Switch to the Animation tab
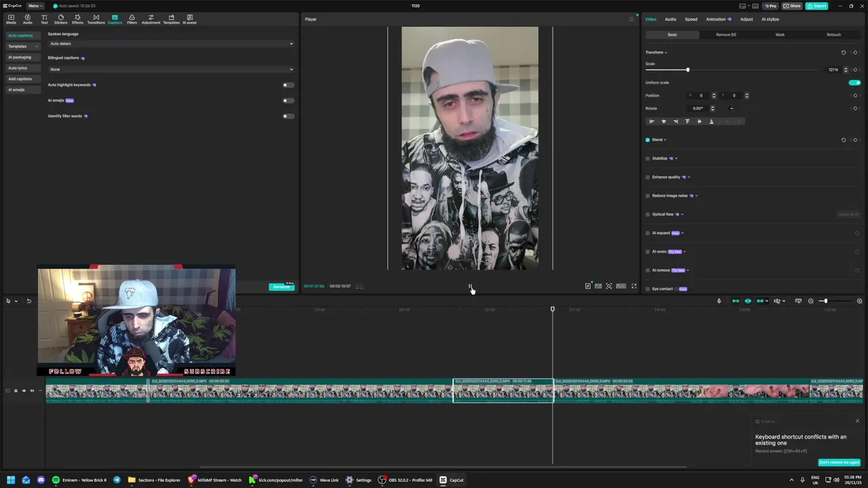 pos(718,19)
